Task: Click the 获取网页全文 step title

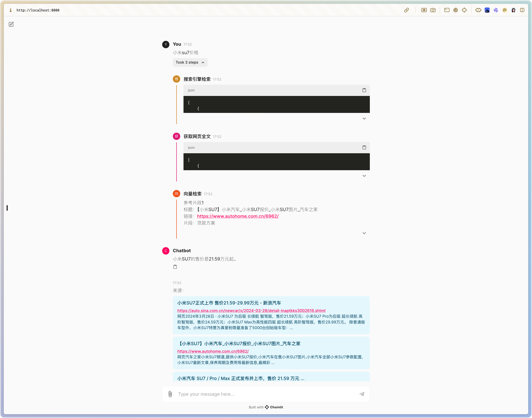Action: tap(197, 136)
